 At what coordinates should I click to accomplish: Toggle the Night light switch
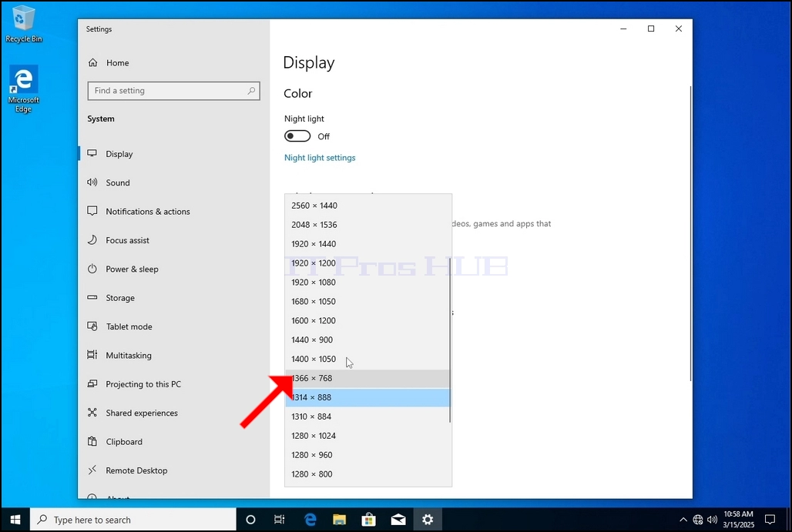(297, 136)
